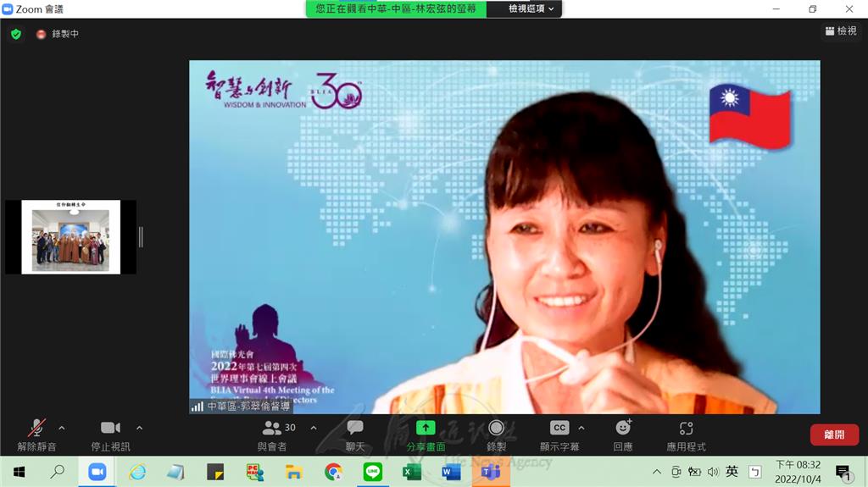Open the Windows Start menu

[x=19, y=472]
